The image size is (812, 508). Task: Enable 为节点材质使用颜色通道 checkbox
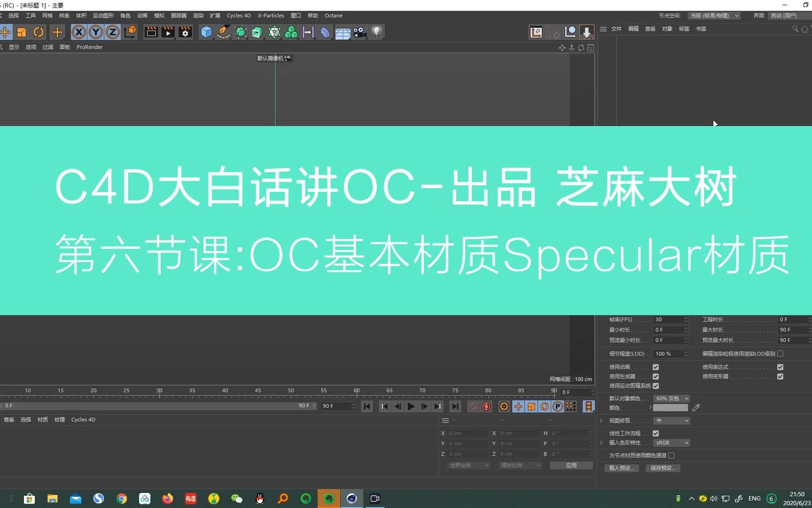(671, 455)
